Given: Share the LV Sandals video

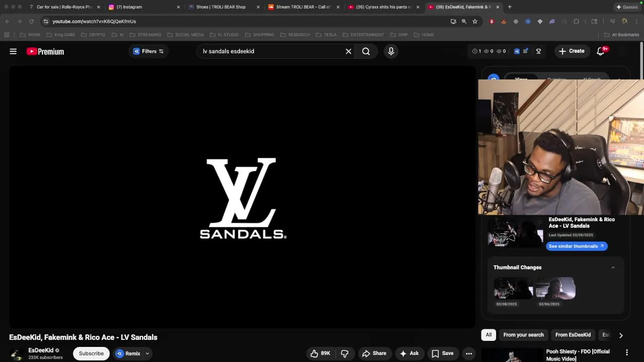Looking at the screenshot, I should coord(374,353).
